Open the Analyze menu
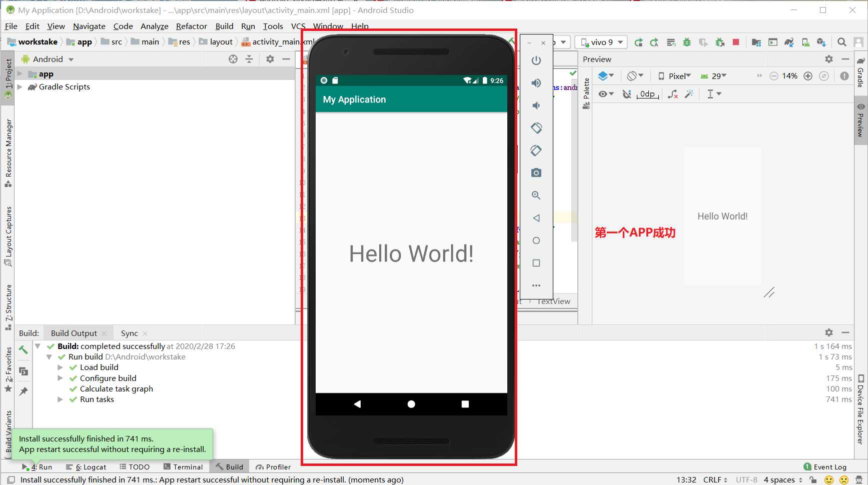Viewport: 868px width, 485px height. (x=154, y=26)
